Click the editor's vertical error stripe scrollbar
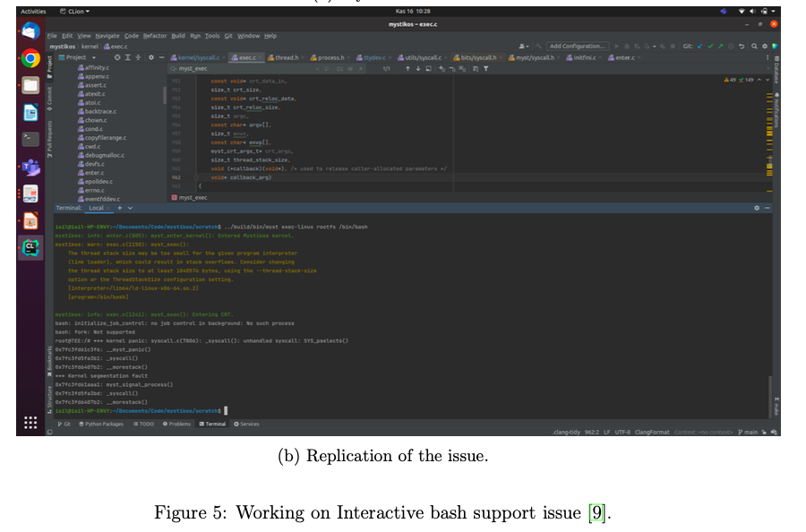The image size is (806, 532). click(768, 134)
